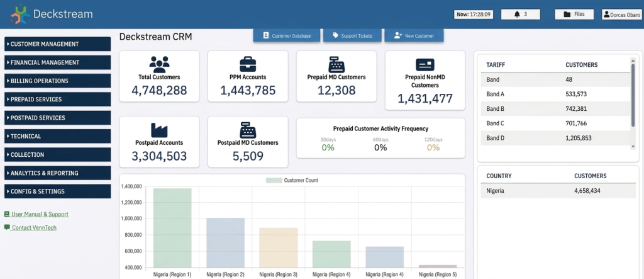Click the tariff table scroll up arrow
The width and height of the screenshot is (644, 279).
click(633, 60)
